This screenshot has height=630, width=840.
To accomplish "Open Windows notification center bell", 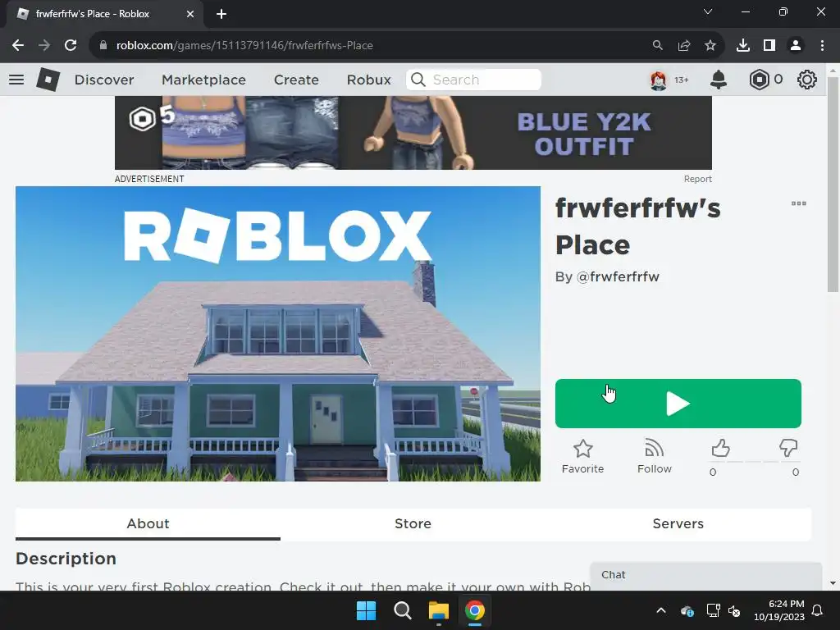I will click(x=818, y=610).
